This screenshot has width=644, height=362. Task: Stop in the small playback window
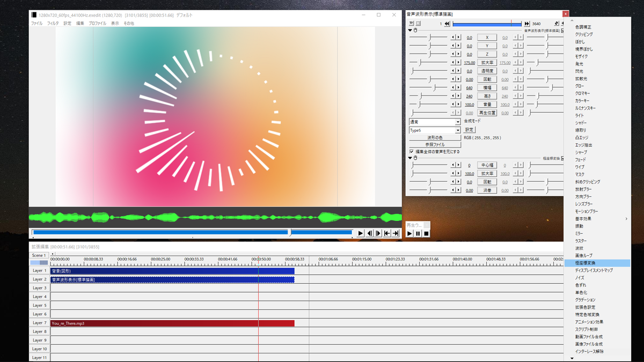427,233
